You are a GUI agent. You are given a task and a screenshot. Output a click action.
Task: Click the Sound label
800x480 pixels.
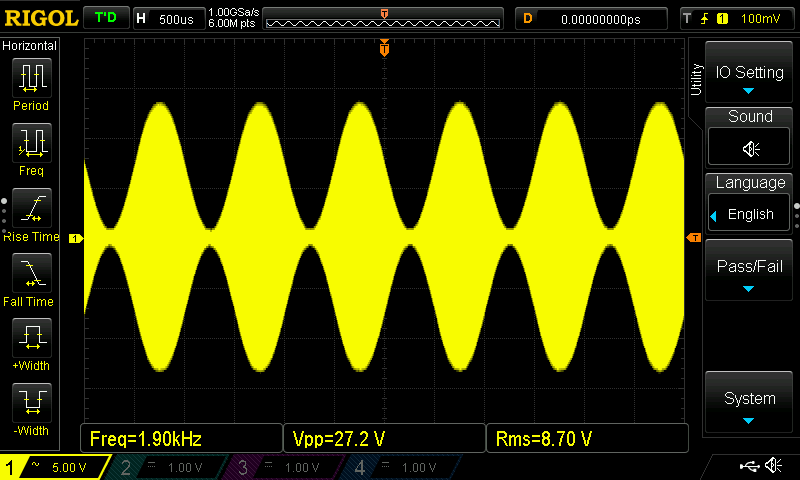click(749, 116)
